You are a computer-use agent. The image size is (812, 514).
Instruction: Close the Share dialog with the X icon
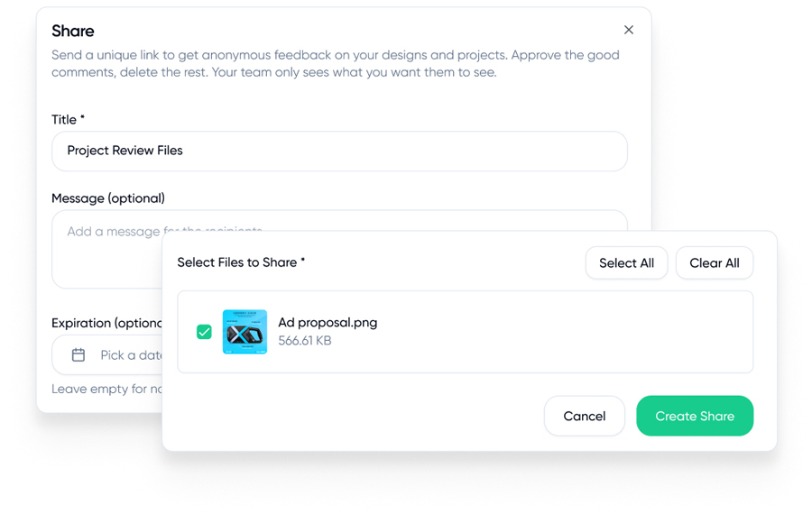[x=629, y=30]
